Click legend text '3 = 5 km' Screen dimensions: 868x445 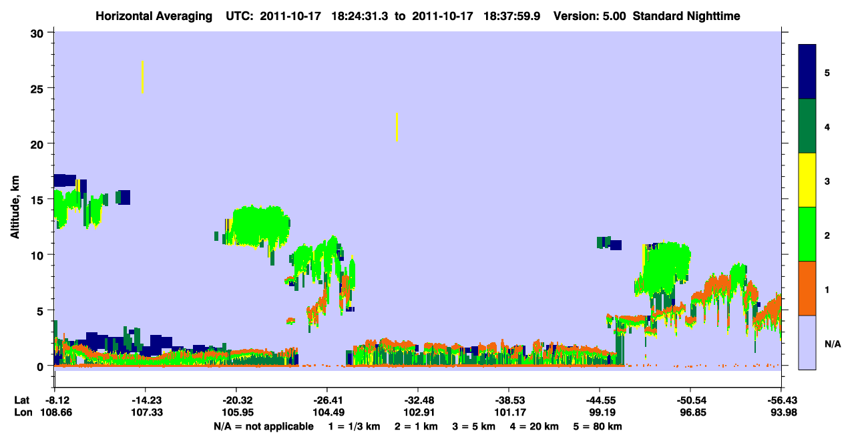pyautogui.click(x=475, y=426)
